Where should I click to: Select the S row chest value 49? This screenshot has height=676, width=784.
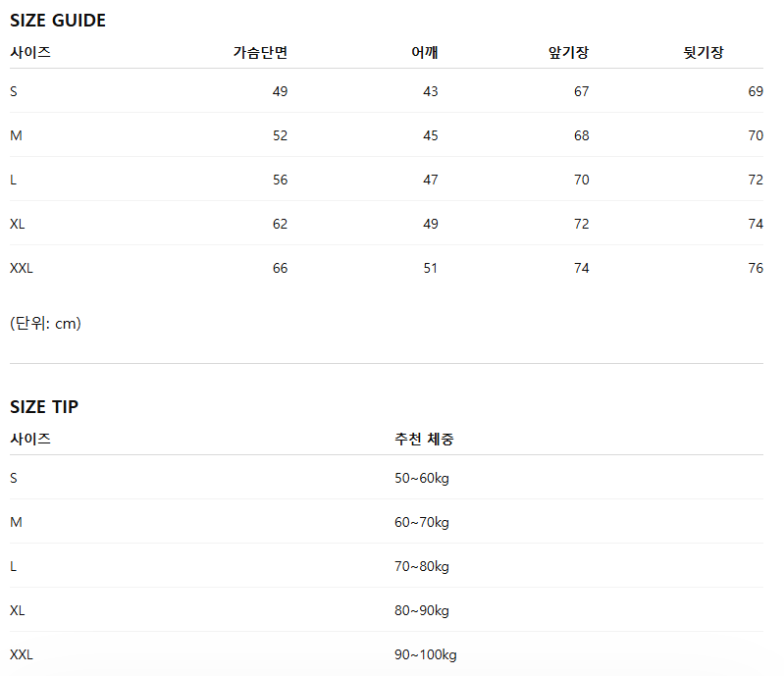click(280, 91)
